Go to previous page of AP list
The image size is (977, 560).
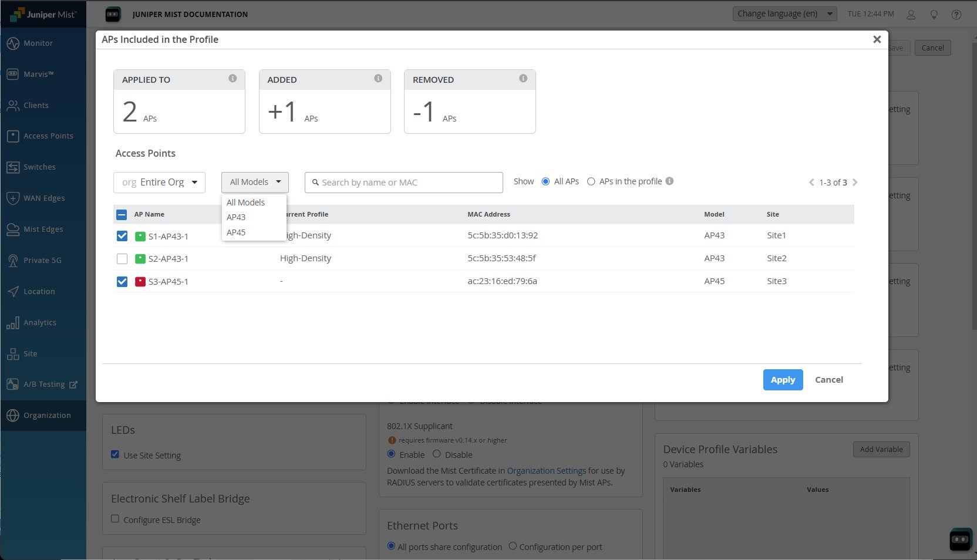click(811, 182)
